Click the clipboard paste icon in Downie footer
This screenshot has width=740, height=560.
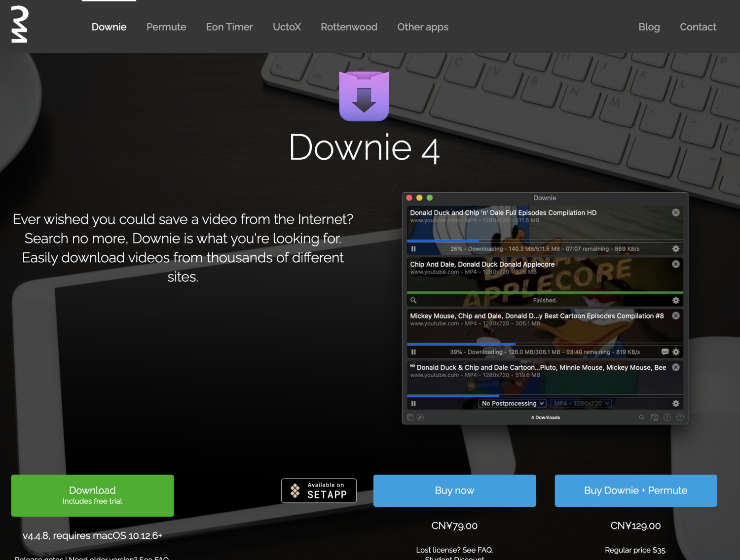pos(410,418)
